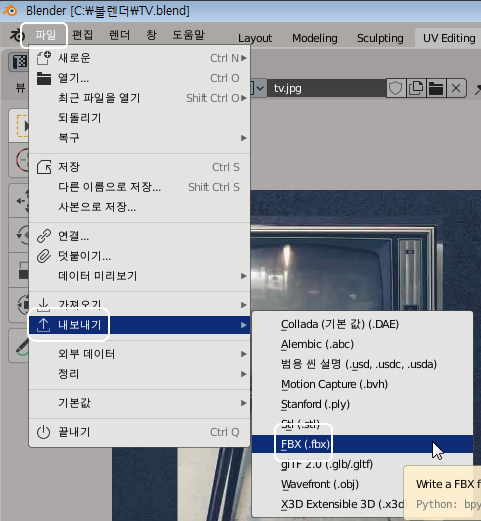This screenshot has width=481, height=521.
Task: Click the tv.jpg image name field
Action: (326, 88)
